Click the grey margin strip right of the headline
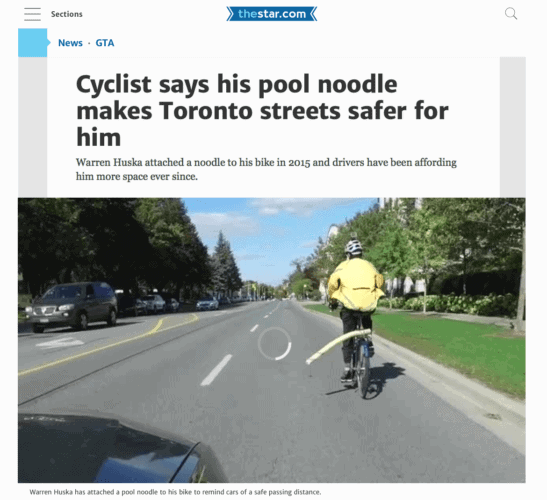 (512, 127)
